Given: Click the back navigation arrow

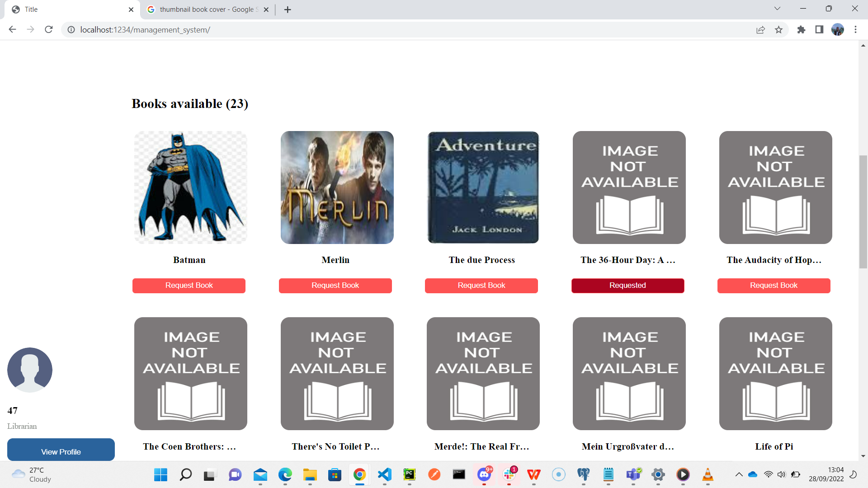Looking at the screenshot, I should (12, 30).
